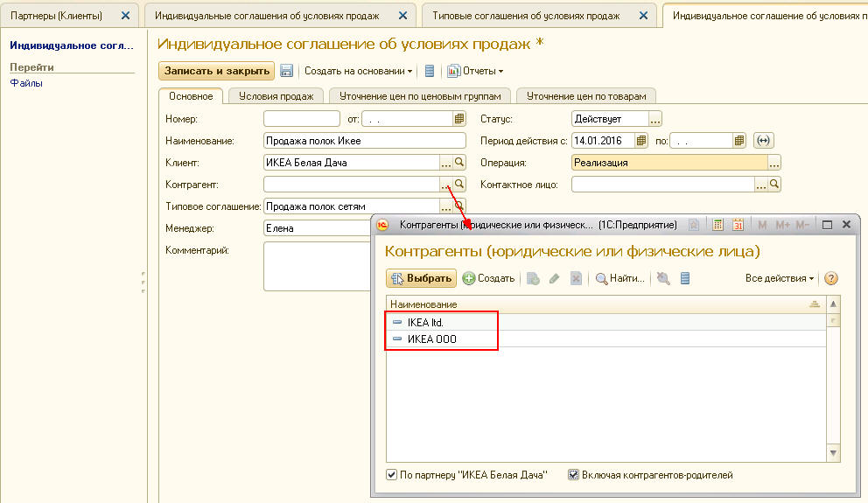This screenshot has height=503, width=868.
Task: Click the Выбрать button in the Контрагенты dialog
Action: tap(421, 278)
